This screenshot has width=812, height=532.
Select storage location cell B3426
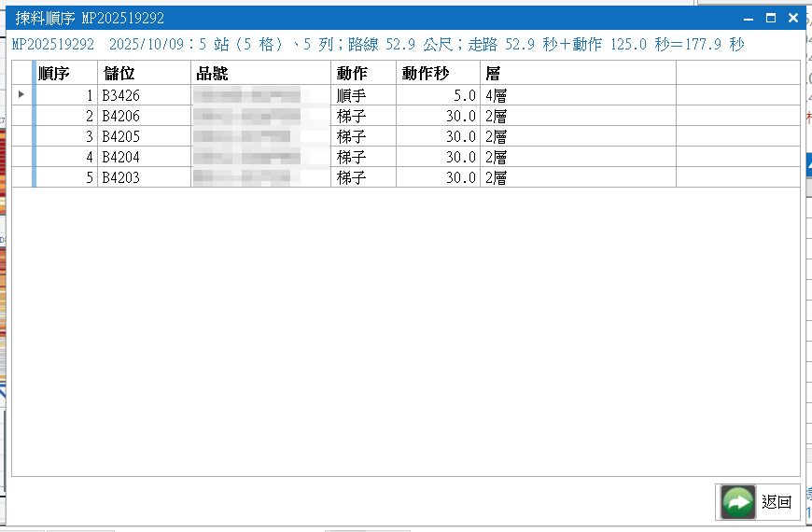click(x=144, y=95)
